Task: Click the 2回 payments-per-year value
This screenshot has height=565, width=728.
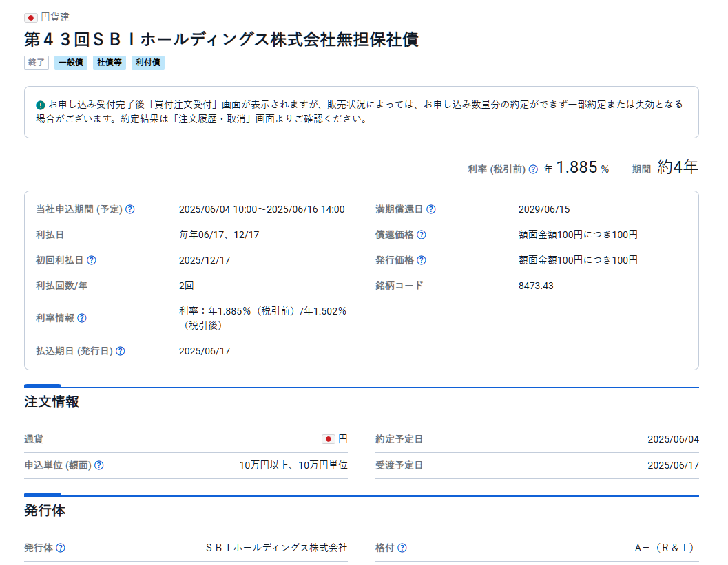Action: tap(186, 286)
